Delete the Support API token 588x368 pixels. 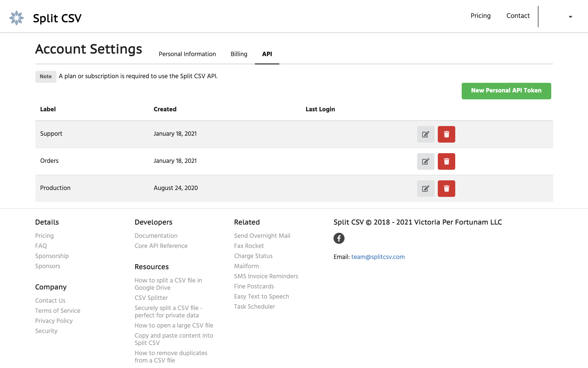(446, 134)
